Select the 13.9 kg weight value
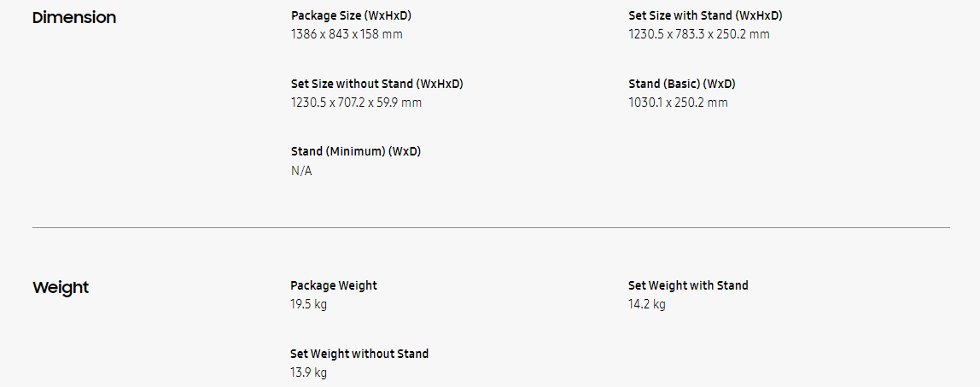980x387 pixels. tap(309, 372)
